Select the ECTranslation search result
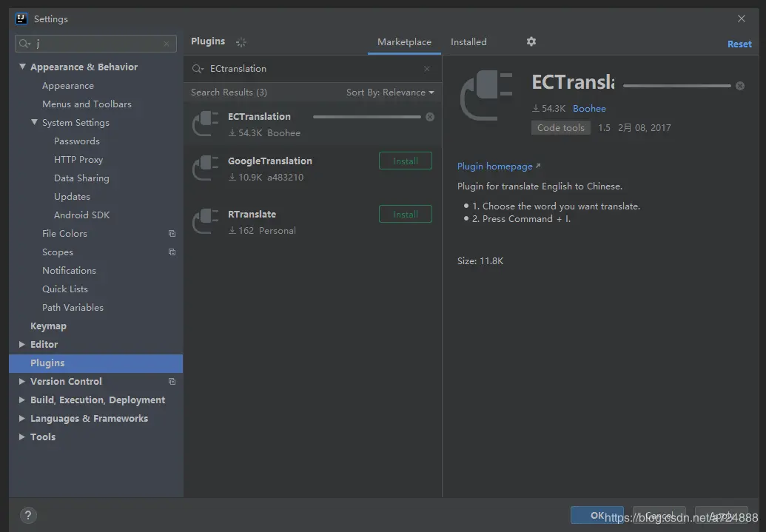Image resolution: width=766 pixels, height=532 pixels. pyautogui.click(x=312, y=124)
